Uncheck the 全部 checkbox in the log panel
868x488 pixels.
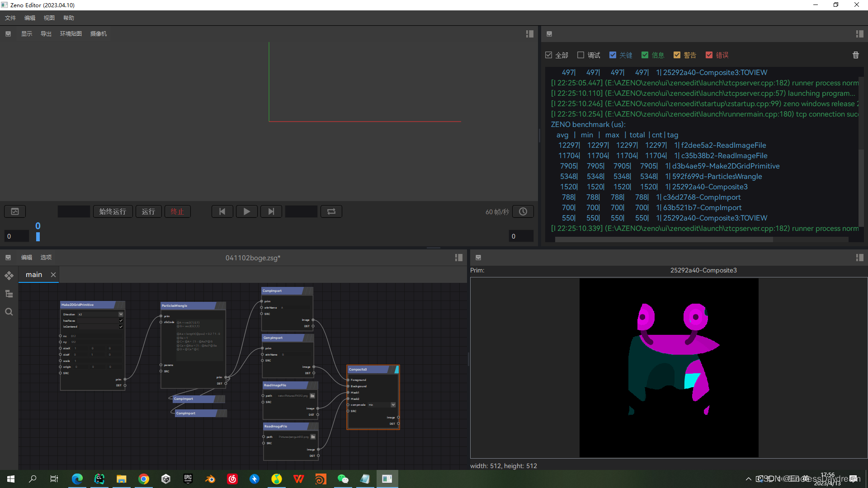coord(549,55)
